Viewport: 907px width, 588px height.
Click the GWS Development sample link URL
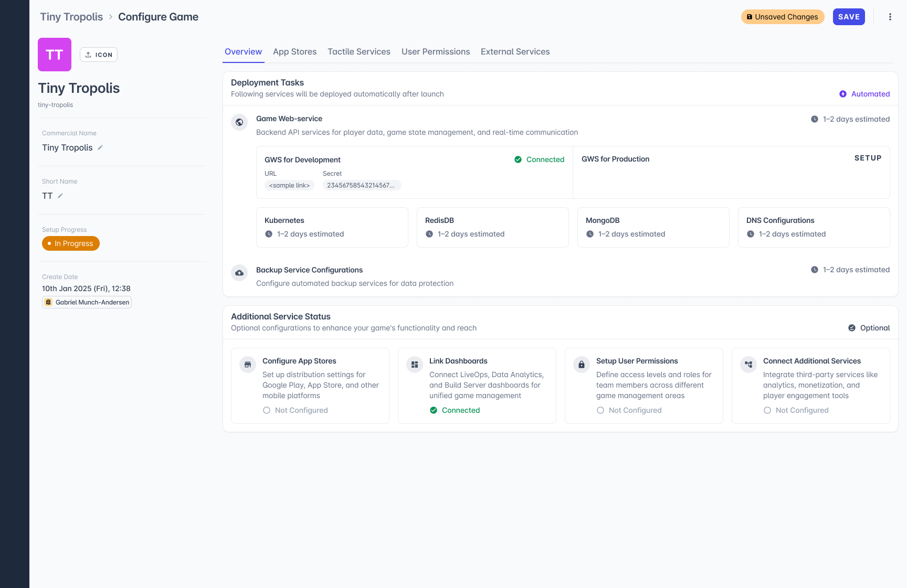coord(289,185)
